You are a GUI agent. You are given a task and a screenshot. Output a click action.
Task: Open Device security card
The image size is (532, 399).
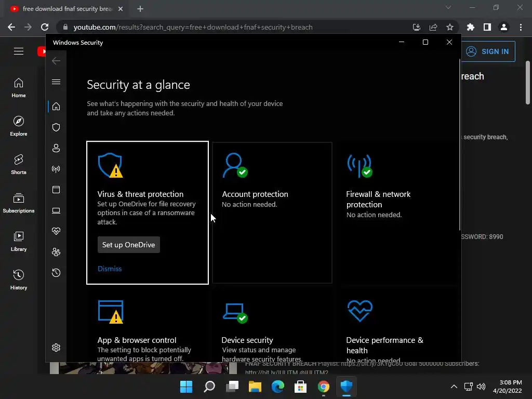(272, 326)
